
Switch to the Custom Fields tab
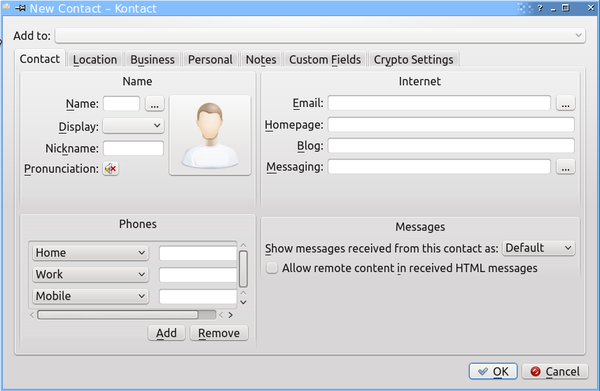click(325, 60)
